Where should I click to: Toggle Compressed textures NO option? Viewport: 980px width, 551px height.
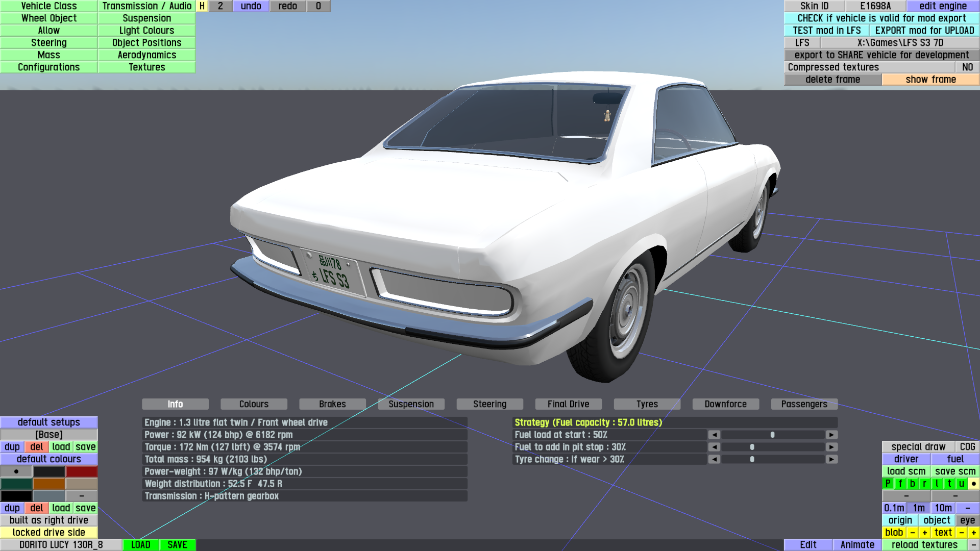pos(967,67)
